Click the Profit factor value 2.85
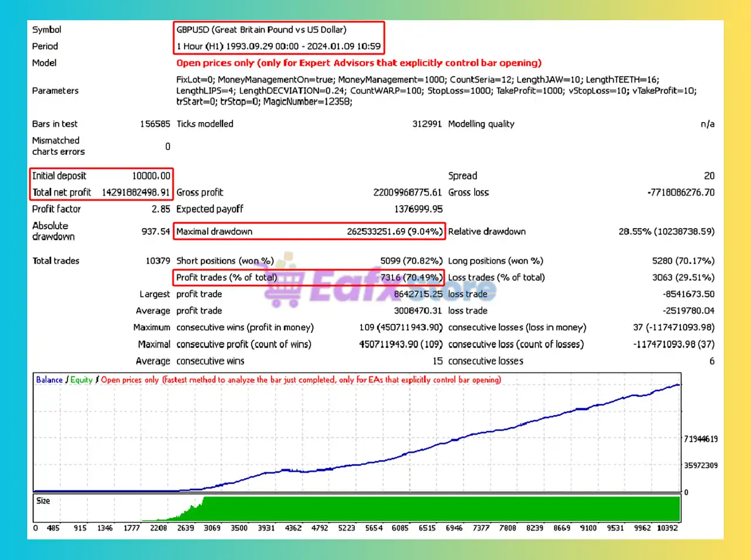The height and width of the screenshot is (560, 751). pos(160,209)
